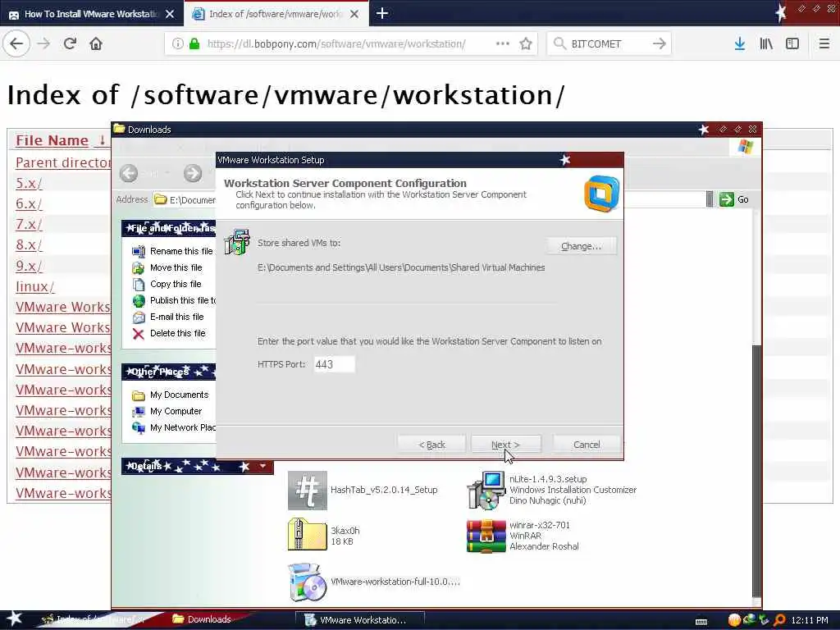This screenshot has height=630, width=840.
Task: Click the keyboard icon in the taskbar
Action: point(701,622)
